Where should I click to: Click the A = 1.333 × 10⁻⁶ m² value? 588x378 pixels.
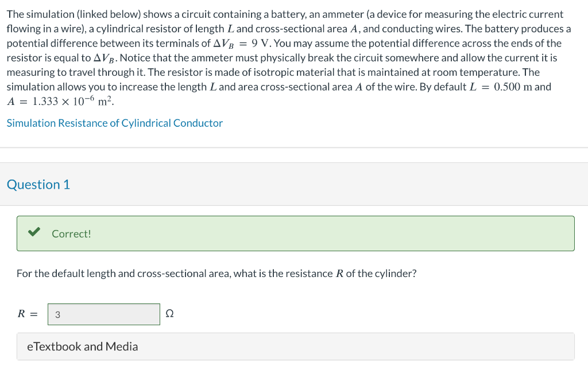pos(61,102)
